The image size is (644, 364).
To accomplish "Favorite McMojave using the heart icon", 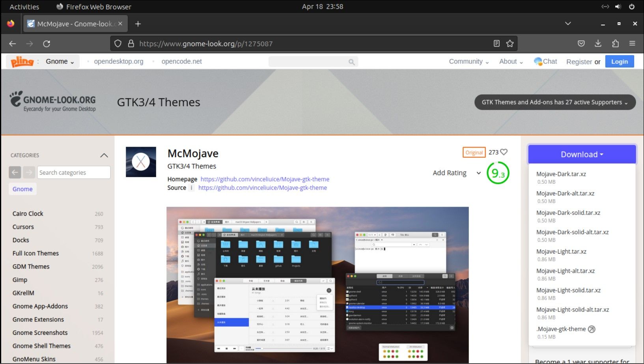I will 505,152.
